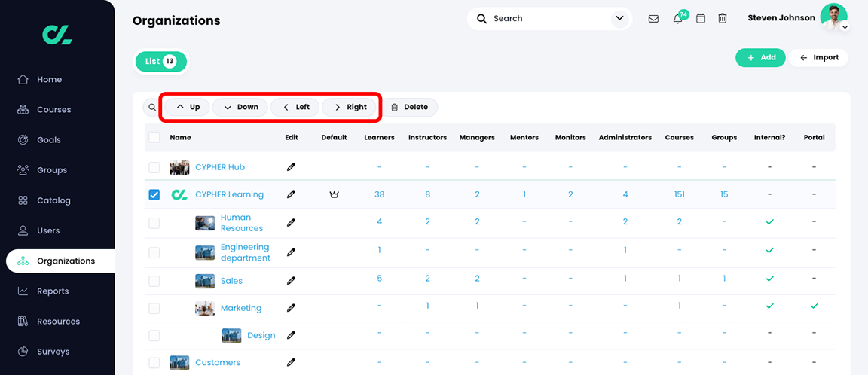
Task: Open the CYPHER Learning organization link
Action: [x=229, y=195]
